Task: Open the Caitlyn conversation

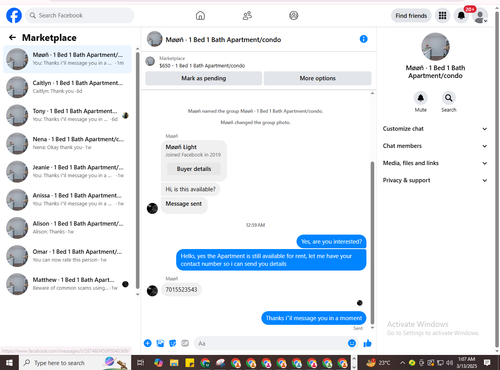Action: pyautogui.click(x=68, y=87)
